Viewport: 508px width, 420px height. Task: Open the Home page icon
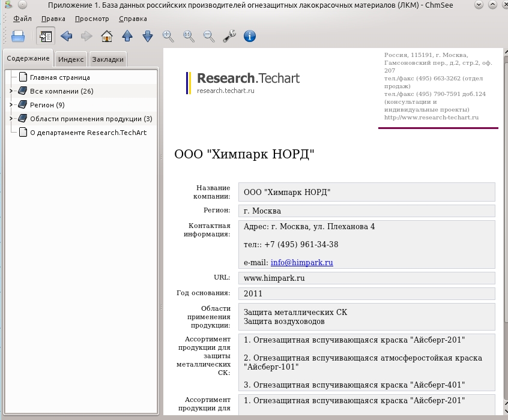point(107,36)
